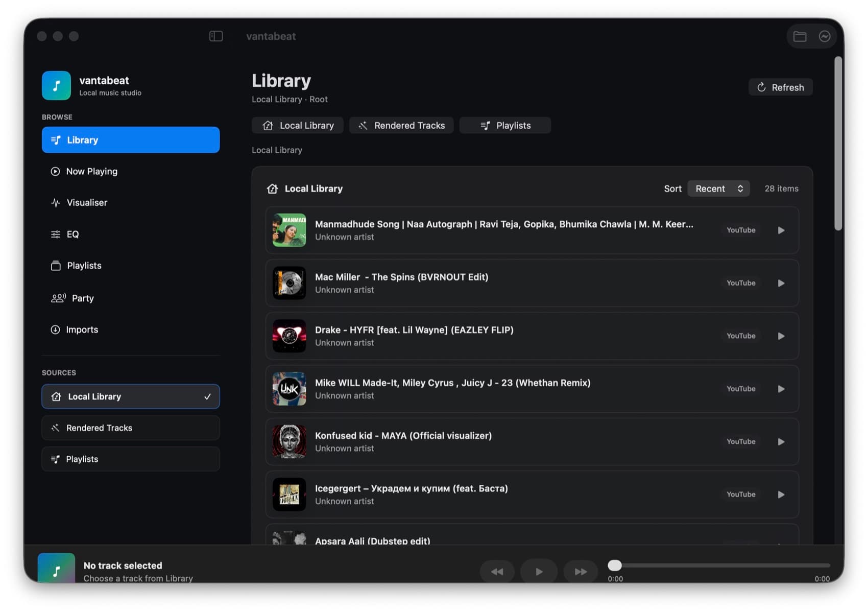This screenshot has height=612, width=868.
Task: Click the activity icon in title bar
Action: 825,36
